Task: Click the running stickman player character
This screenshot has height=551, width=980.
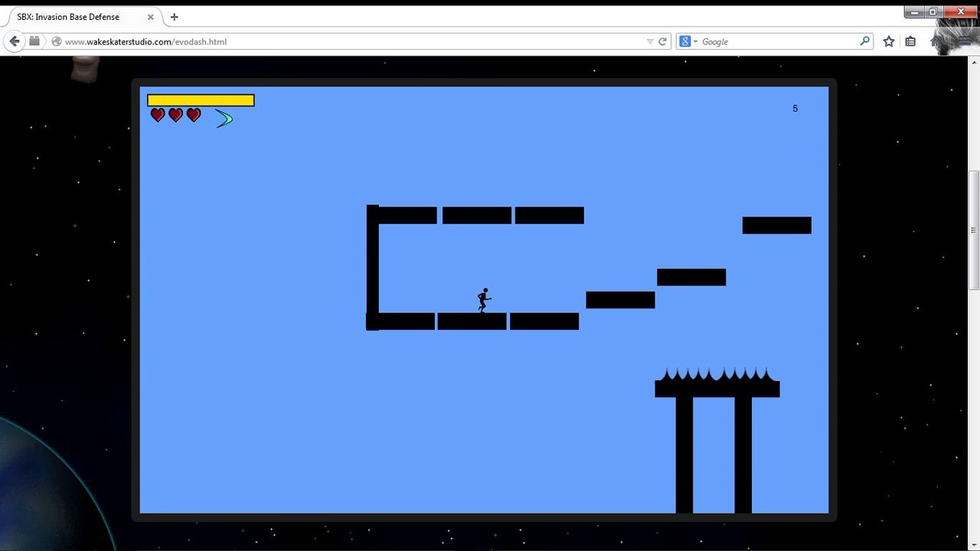Action: pyautogui.click(x=483, y=300)
